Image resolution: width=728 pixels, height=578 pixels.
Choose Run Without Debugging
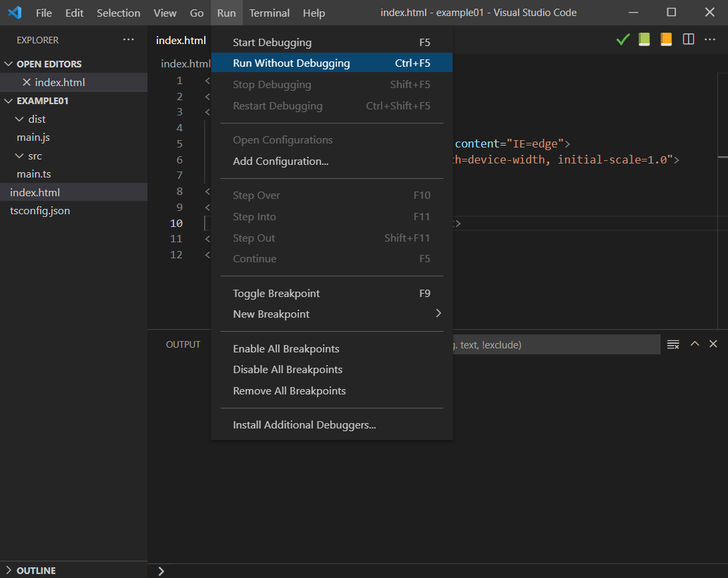coord(332,63)
